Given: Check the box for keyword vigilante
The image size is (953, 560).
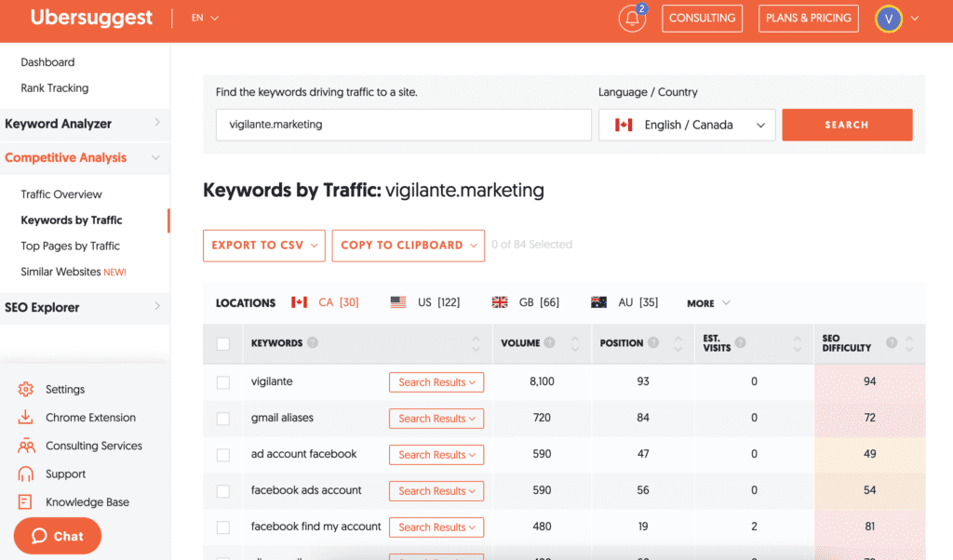Looking at the screenshot, I should pyautogui.click(x=223, y=382).
